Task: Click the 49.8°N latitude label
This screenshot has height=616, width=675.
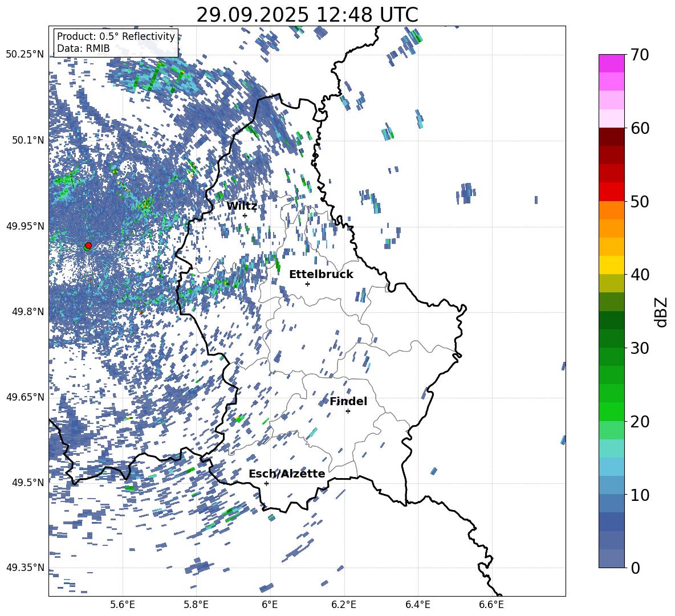Action: 28,312
